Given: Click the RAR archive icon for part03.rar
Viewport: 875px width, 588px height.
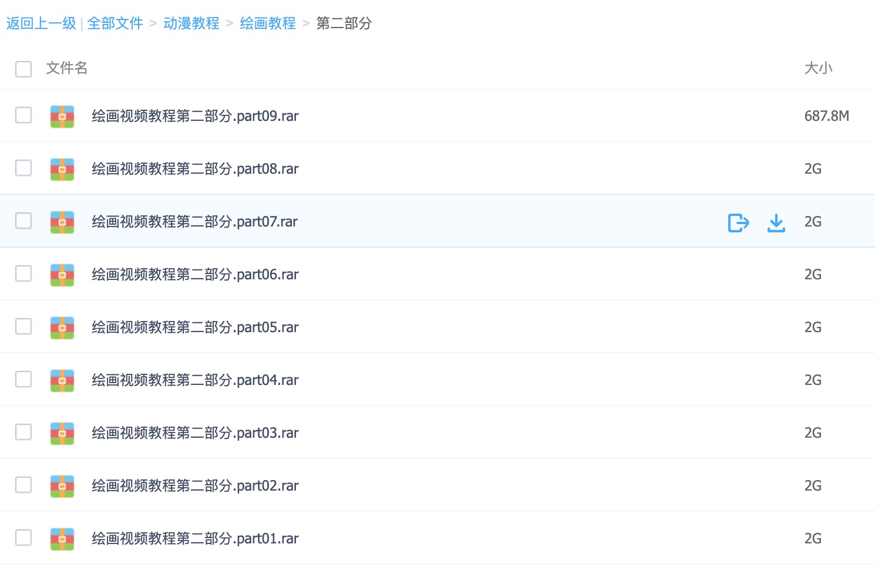Looking at the screenshot, I should pyautogui.click(x=62, y=433).
